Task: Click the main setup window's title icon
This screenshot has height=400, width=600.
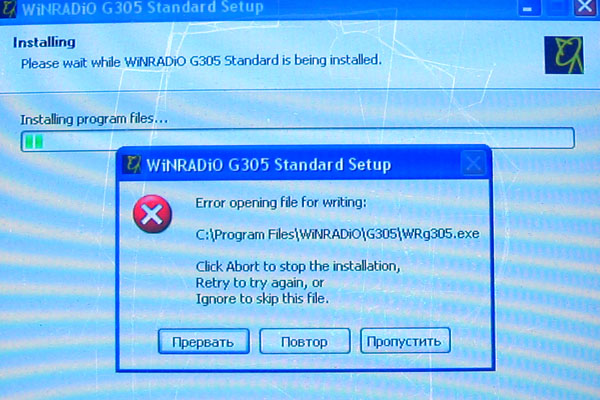Action: (8, 8)
